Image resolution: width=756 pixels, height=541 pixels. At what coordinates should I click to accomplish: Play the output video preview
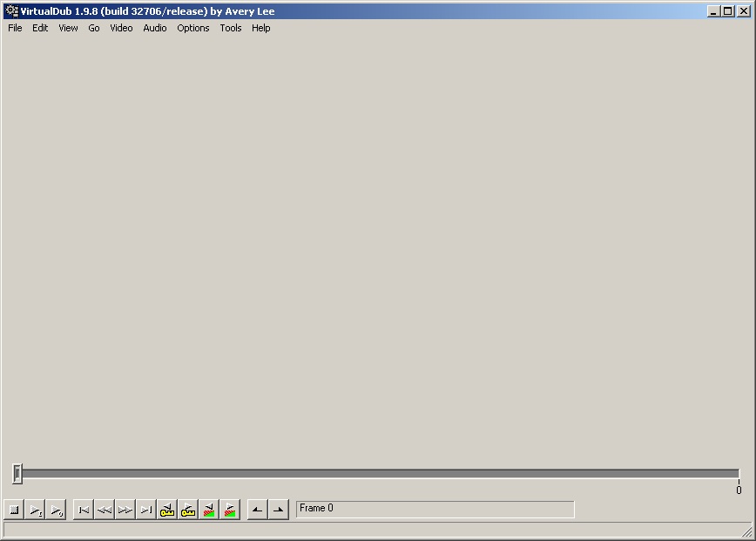click(56, 510)
